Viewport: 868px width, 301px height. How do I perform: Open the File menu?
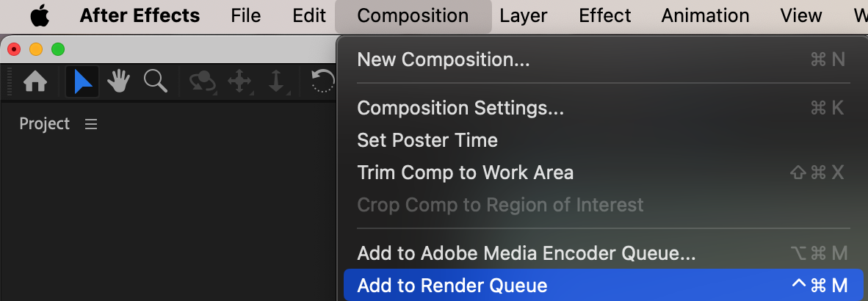click(245, 15)
